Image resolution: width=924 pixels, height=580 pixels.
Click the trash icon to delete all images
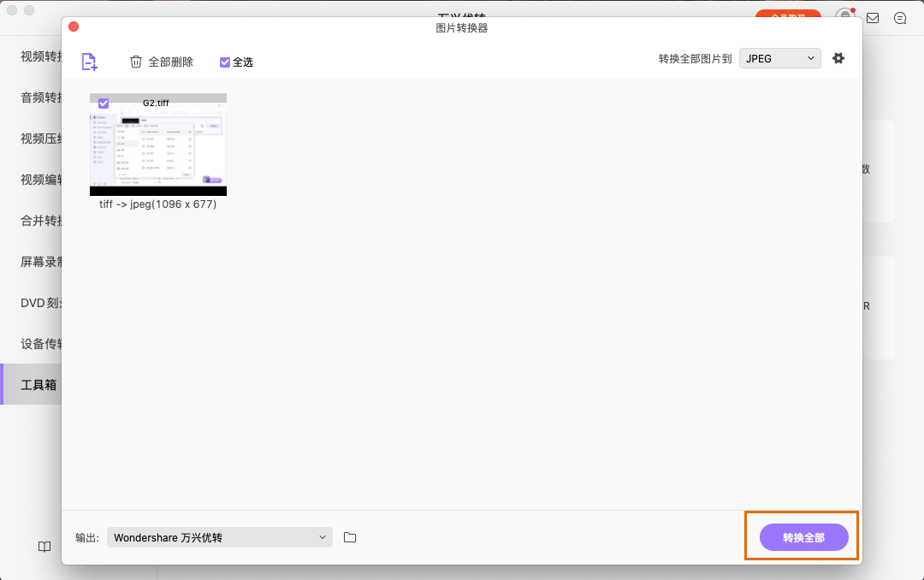point(135,62)
